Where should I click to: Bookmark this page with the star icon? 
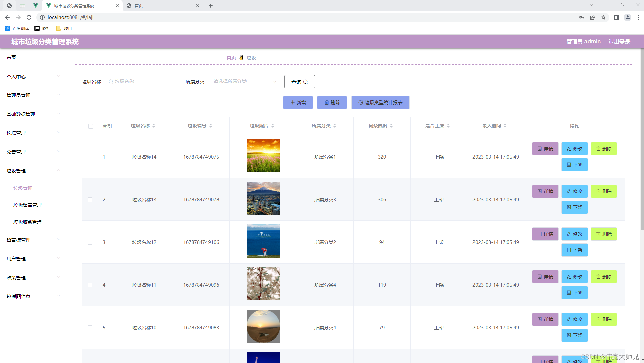coord(603,17)
